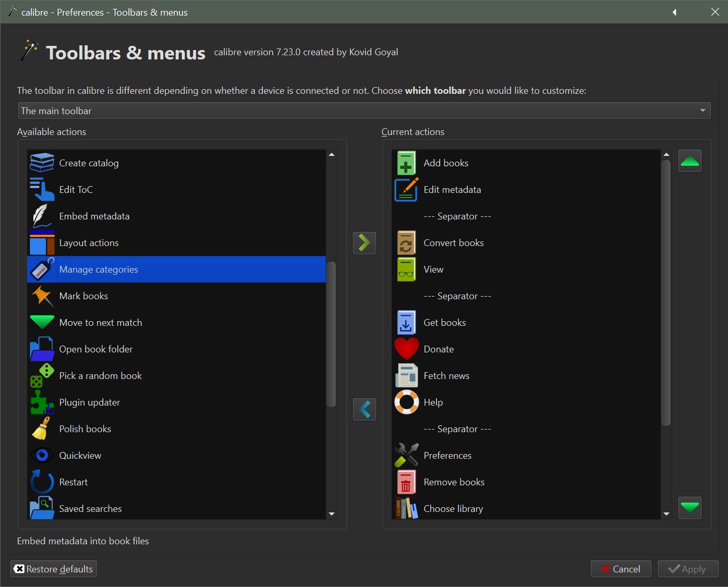
Task: Select 'Remove books' text label
Action: click(454, 482)
